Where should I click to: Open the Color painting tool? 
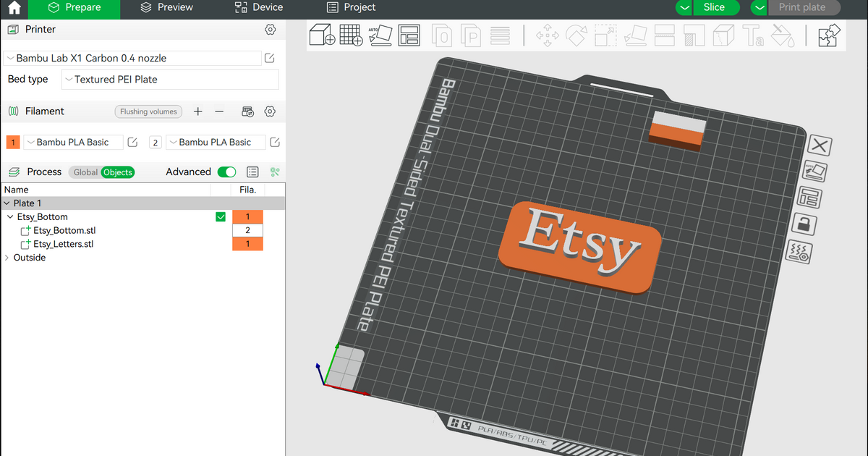point(782,35)
